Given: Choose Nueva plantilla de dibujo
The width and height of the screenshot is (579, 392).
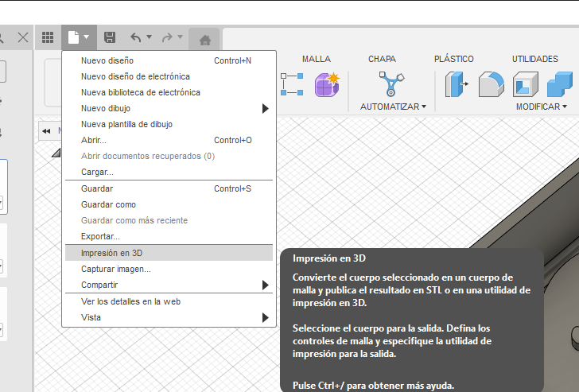Looking at the screenshot, I should [169, 124].
